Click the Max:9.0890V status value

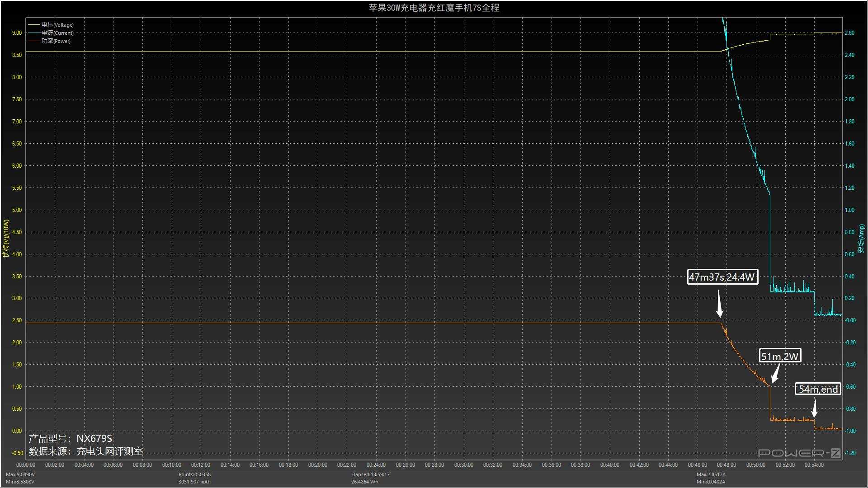pyautogui.click(x=20, y=474)
